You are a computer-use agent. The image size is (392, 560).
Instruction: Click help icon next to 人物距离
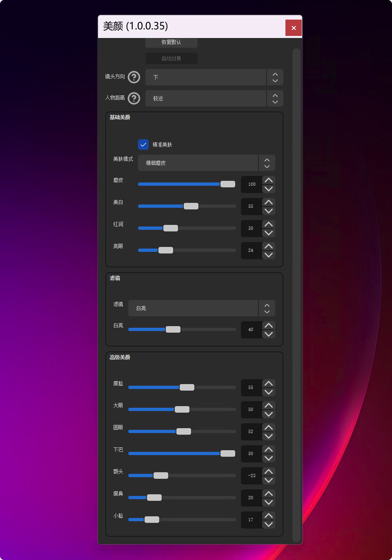click(x=134, y=98)
